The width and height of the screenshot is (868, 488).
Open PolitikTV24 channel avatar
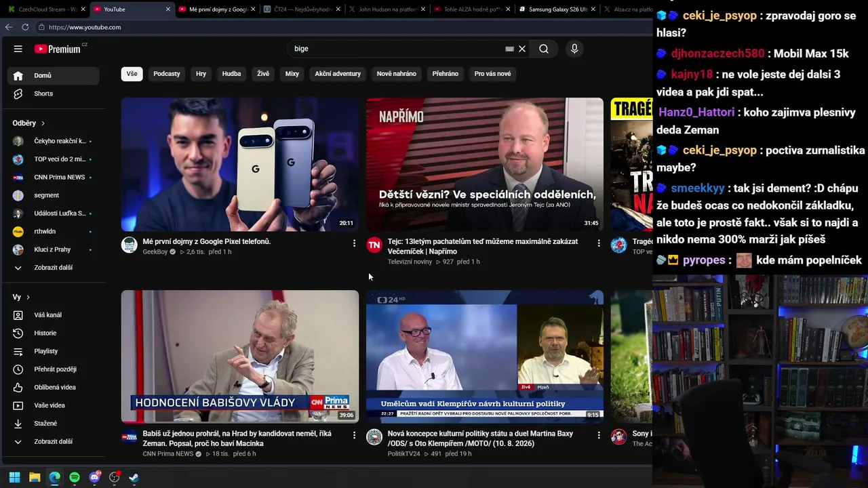(x=374, y=437)
